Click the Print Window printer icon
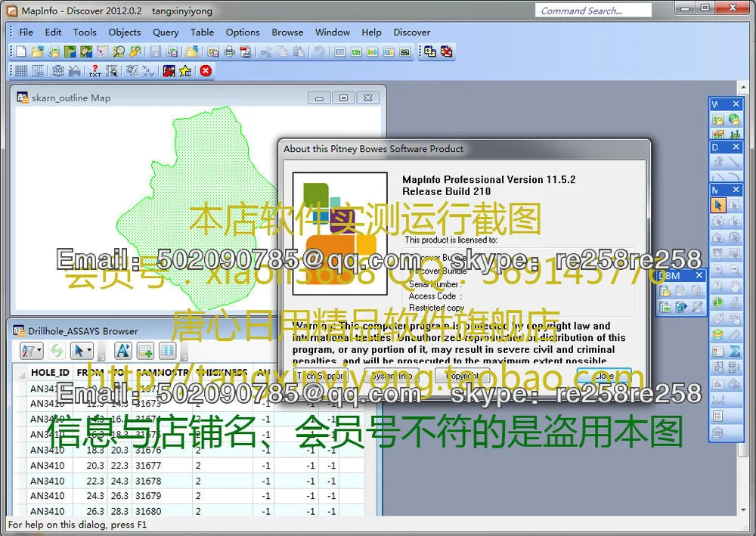 point(230,51)
